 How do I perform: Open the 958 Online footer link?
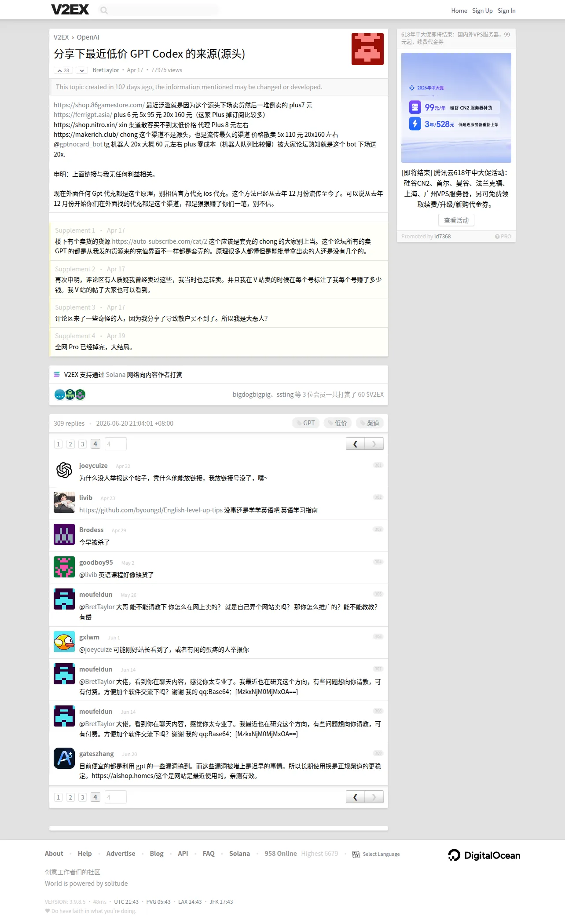[x=281, y=854]
